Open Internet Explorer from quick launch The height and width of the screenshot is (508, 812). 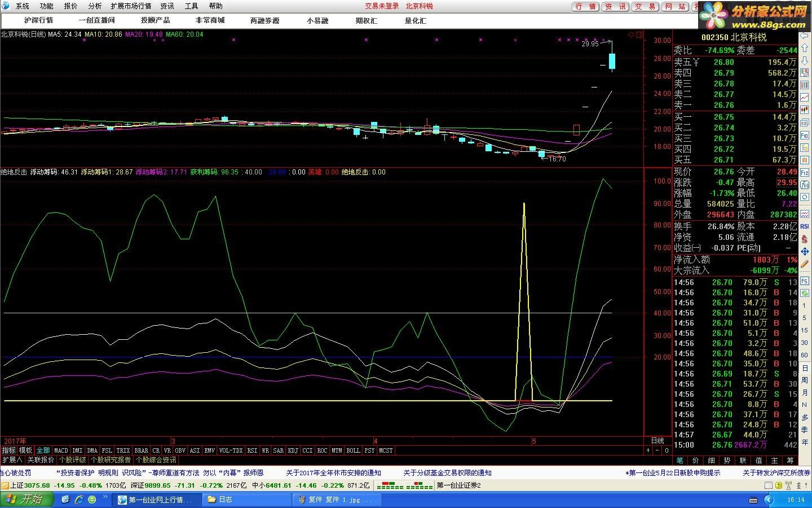tap(79, 500)
